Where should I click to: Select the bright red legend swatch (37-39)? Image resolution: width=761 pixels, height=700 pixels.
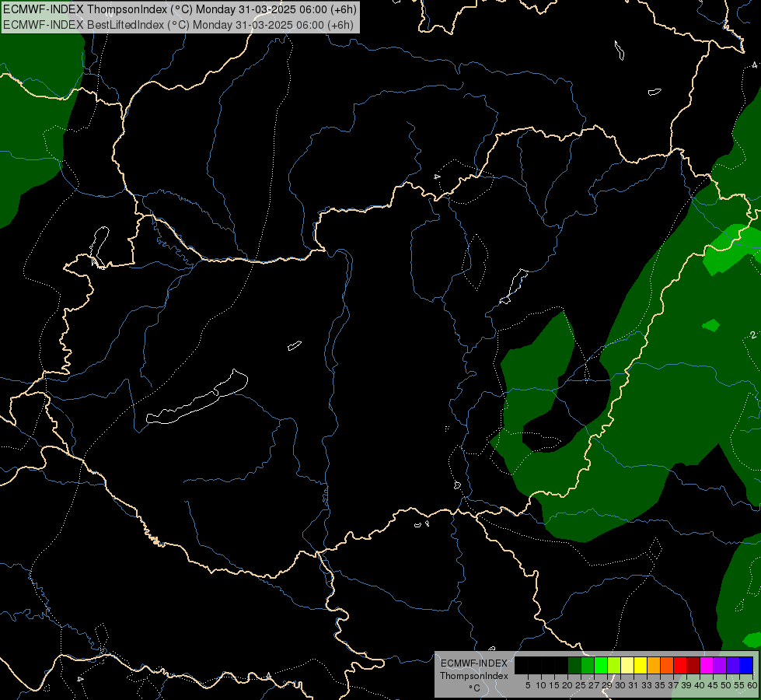click(x=680, y=666)
